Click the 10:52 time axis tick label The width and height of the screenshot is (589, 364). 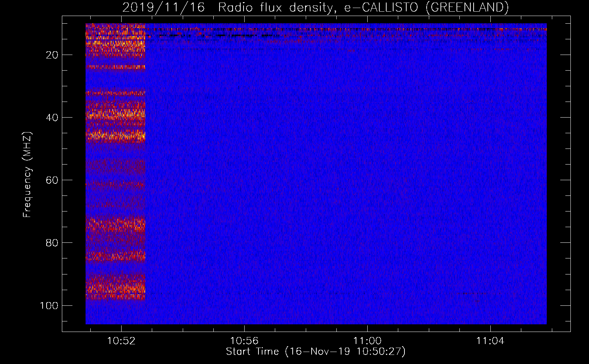[x=121, y=341]
